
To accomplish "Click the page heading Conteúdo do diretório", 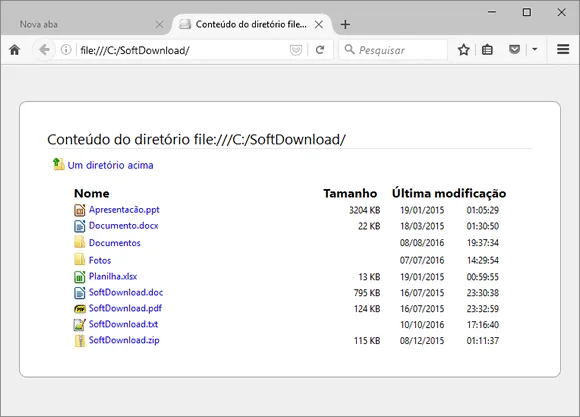I will (x=196, y=139).
